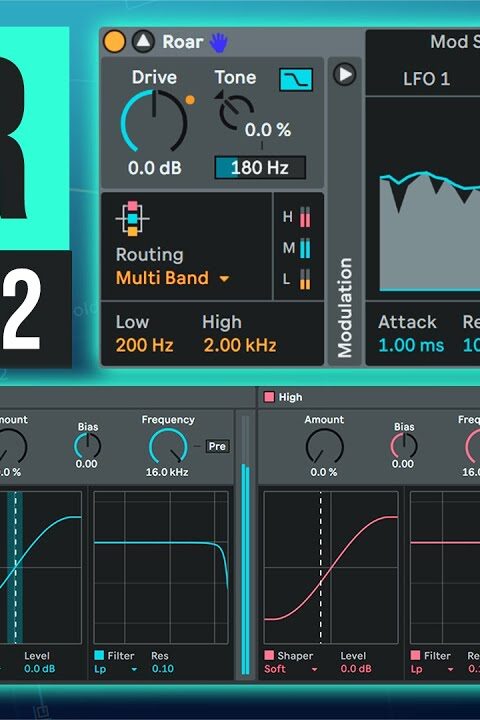Adjust the mid band Frequency knob at 16.0 kHz
The image size is (480, 720).
click(168, 447)
